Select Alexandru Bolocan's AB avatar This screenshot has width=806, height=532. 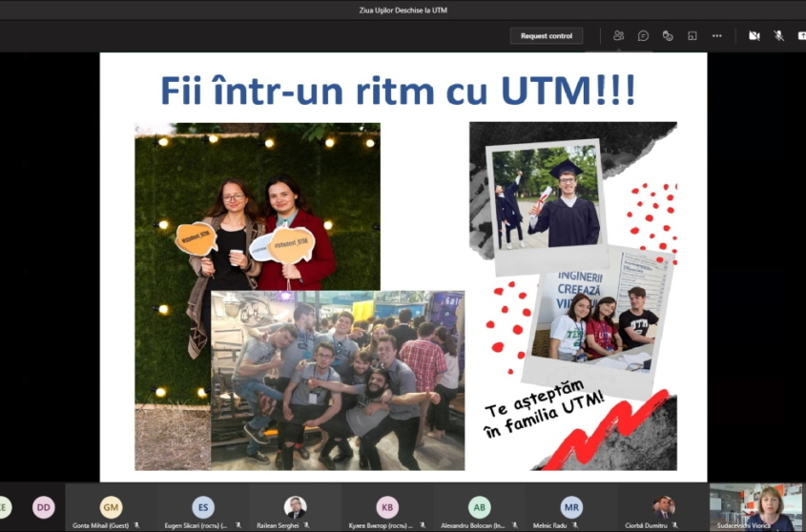pos(479,507)
